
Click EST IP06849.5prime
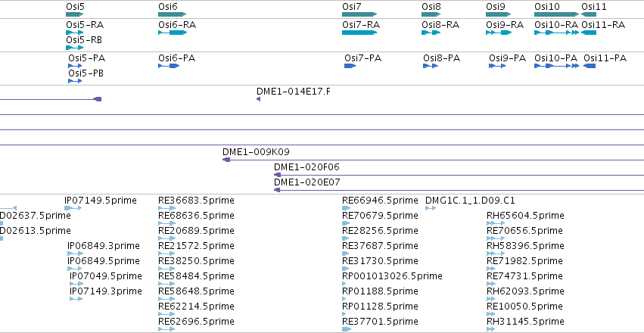click(x=75, y=269)
